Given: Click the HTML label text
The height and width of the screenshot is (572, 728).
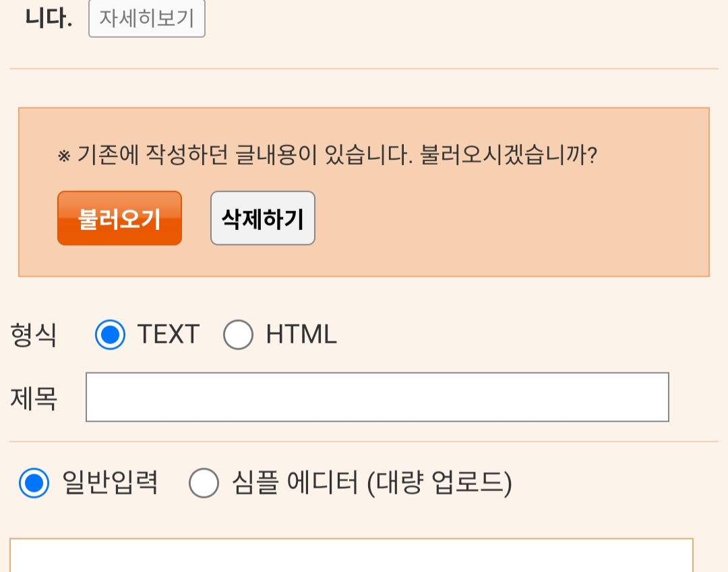Looking at the screenshot, I should coord(301,335).
